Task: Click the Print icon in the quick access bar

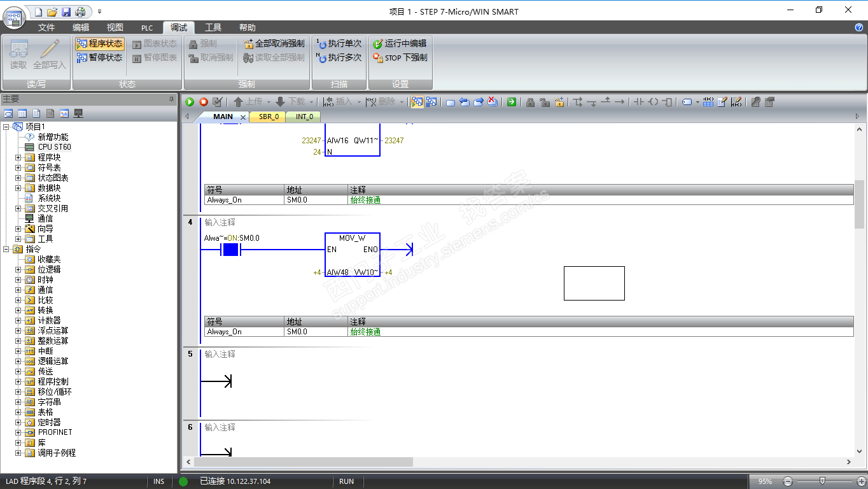Action: (x=80, y=11)
